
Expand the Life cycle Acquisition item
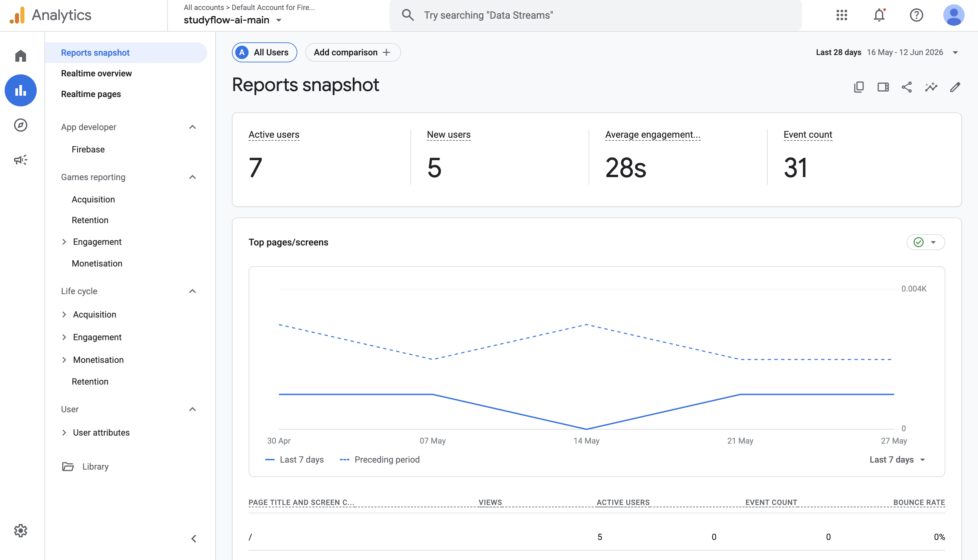coord(64,315)
